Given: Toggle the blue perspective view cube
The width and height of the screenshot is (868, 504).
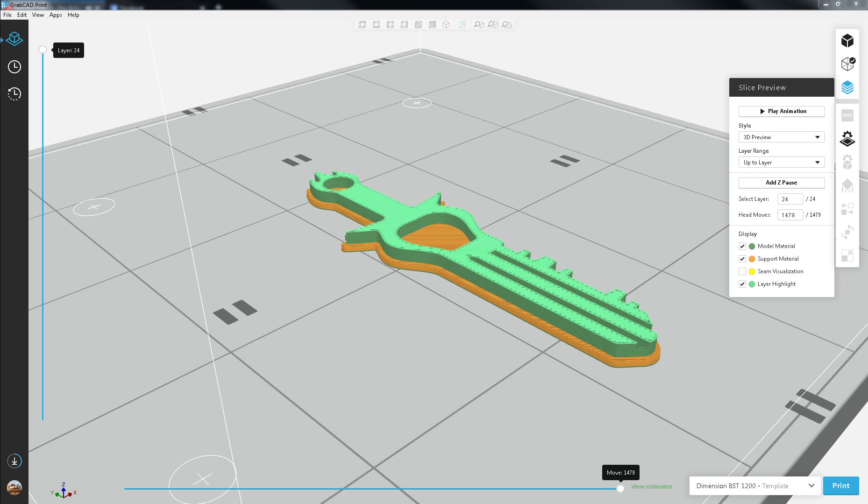Looking at the screenshot, I should 462,25.
